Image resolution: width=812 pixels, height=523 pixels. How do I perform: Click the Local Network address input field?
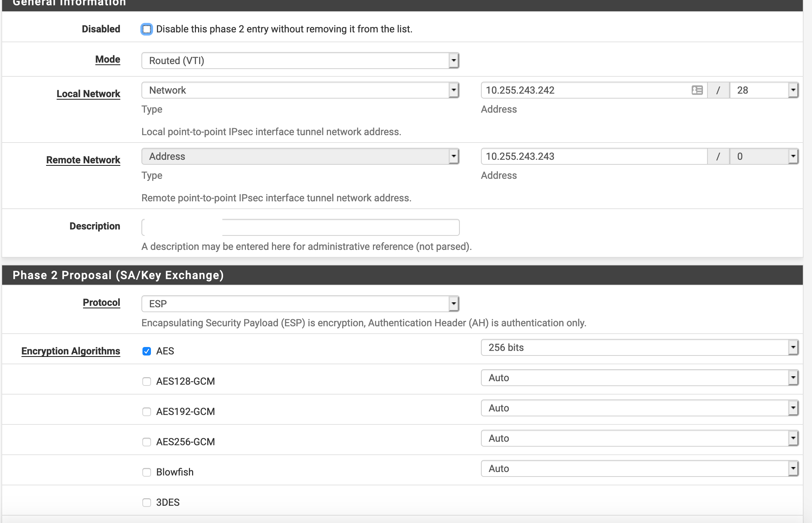[x=584, y=90]
